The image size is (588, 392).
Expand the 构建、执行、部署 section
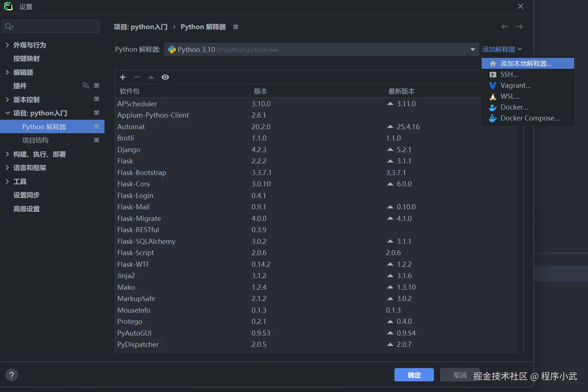(x=7, y=154)
